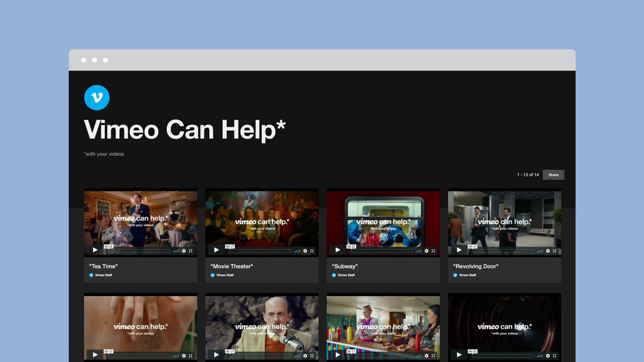Play the diner counter video
644x362 pixels.
tap(338, 355)
